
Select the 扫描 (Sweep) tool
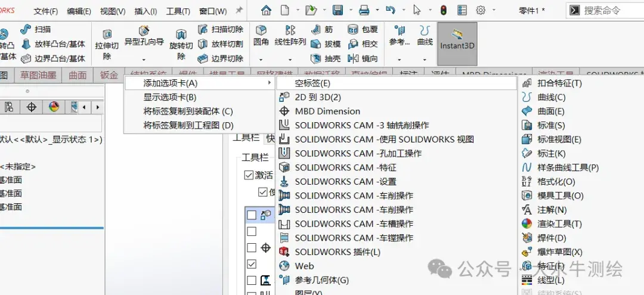pyautogui.click(x=36, y=30)
